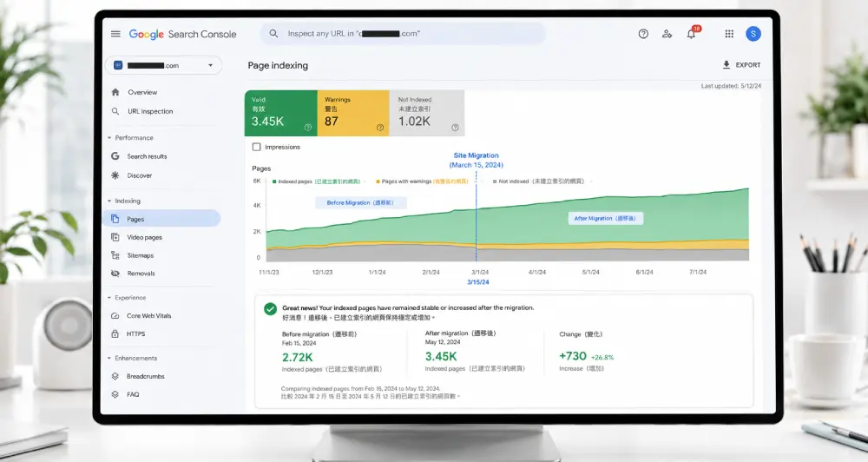Image resolution: width=868 pixels, height=462 pixels.
Task: Open the Breadcrumbs enhancement report
Action: (x=146, y=376)
